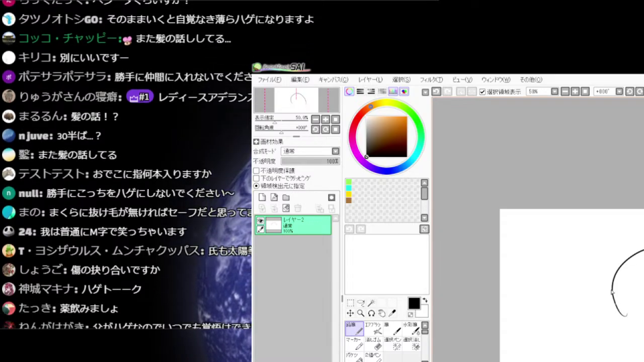Rotate view counterclockwise in navigator
Viewport: 644px width, 362px height.
coord(315,129)
